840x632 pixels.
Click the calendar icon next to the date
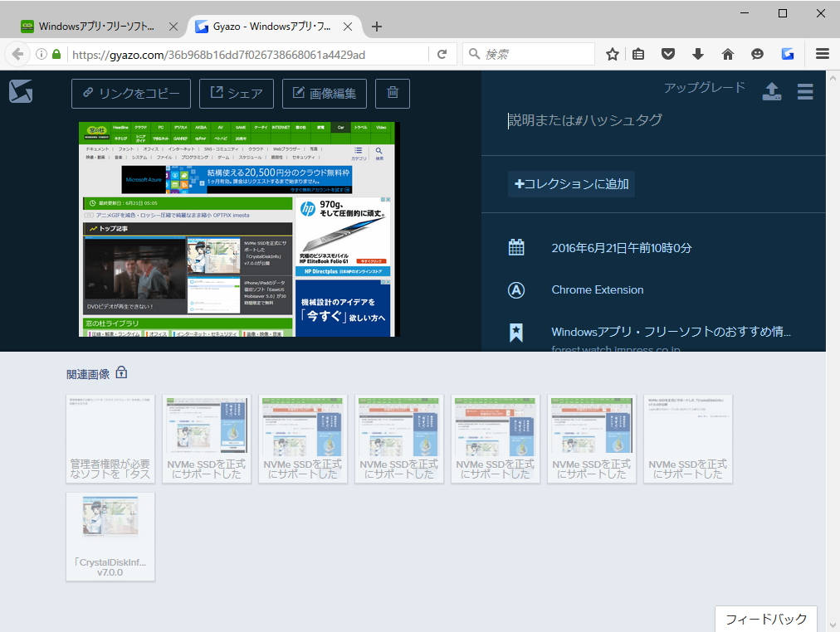click(516, 246)
